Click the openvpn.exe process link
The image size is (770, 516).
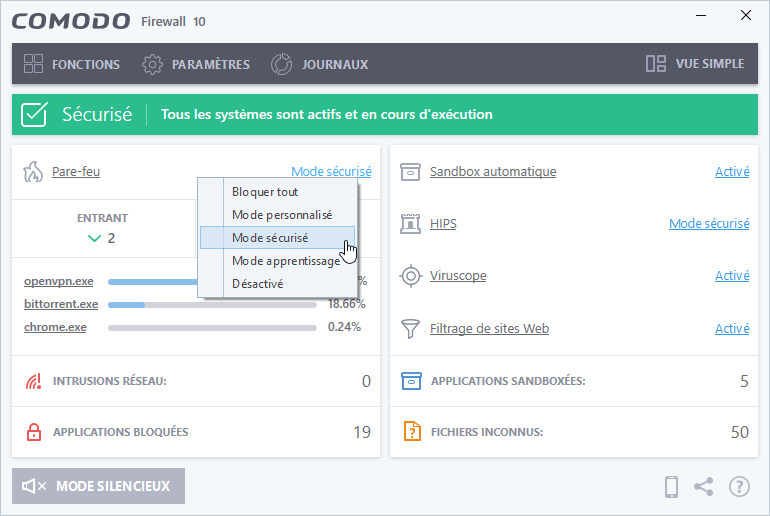pos(58,281)
